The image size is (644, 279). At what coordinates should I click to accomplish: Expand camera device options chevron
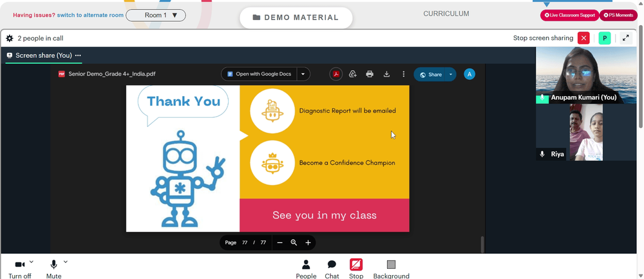pyautogui.click(x=32, y=262)
